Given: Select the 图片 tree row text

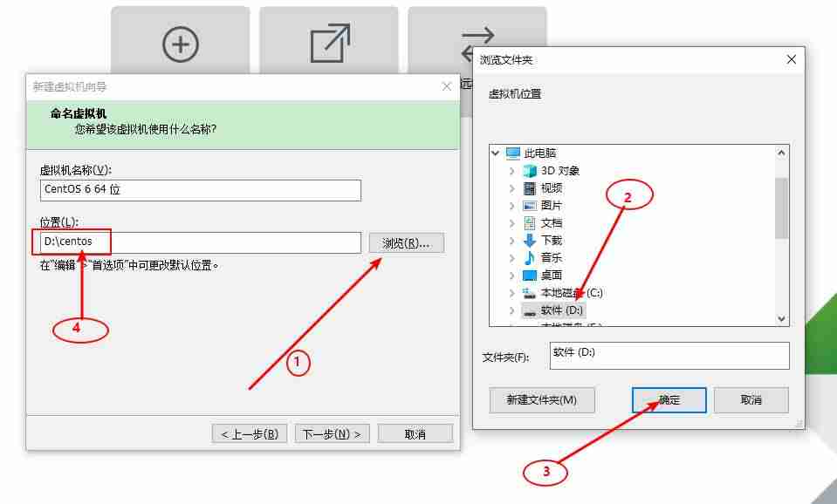Looking at the screenshot, I should (552, 206).
